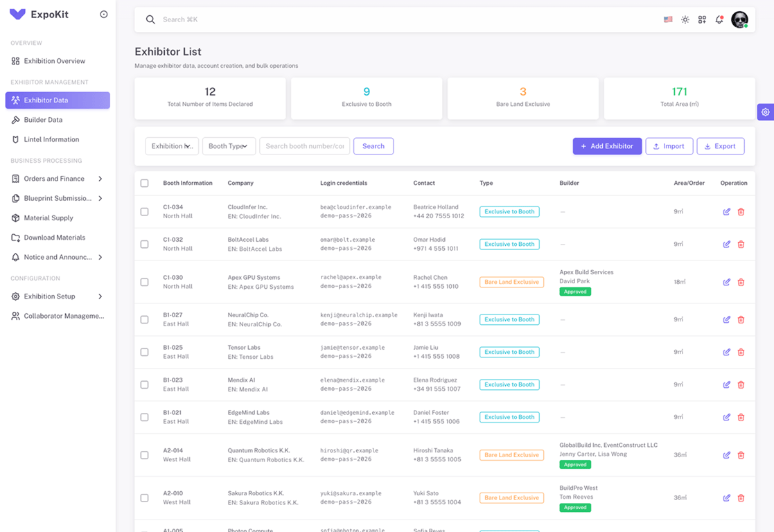774x532 pixels.
Task: Edit the CloudInfer Inc. exhibitor row
Action: click(x=727, y=212)
